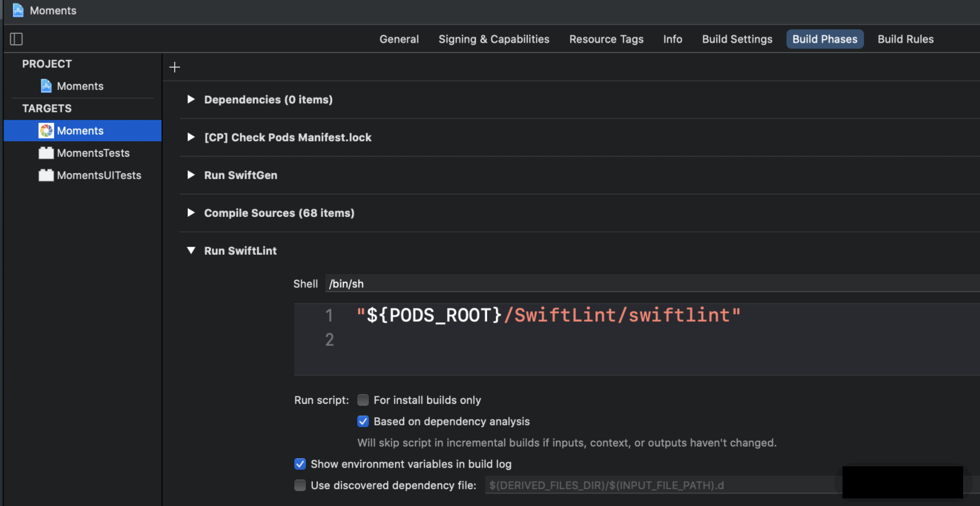Viewport: 980px width, 506px height.
Task: Expand the Dependencies (0 items) section
Action: point(191,100)
